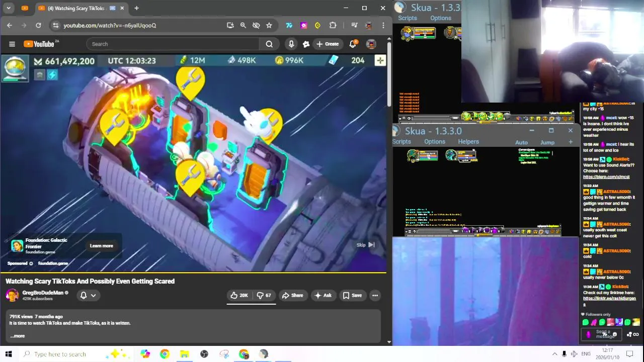Skip the video advertisement

point(366,245)
